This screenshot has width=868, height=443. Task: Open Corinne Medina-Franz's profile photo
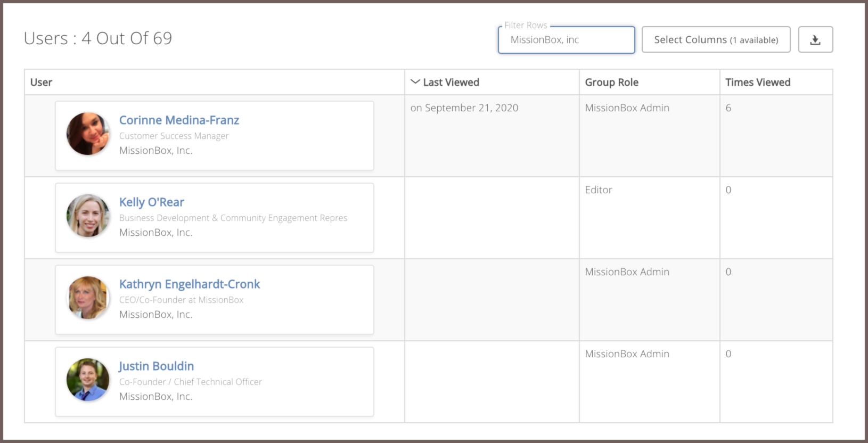pyautogui.click(x=88, y=134)
